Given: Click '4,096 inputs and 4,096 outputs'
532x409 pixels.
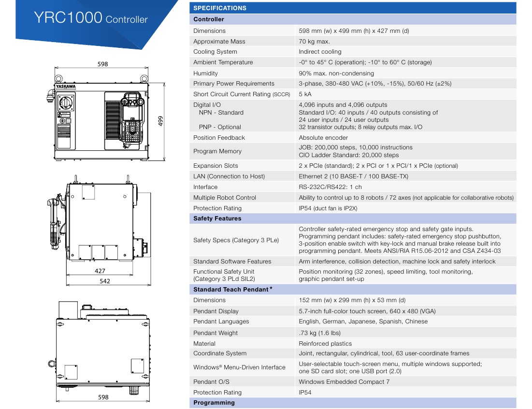Looking at the screenshot, I should click(343, 105).
